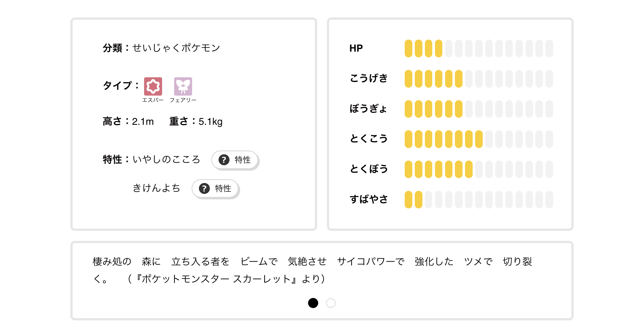The width and height of the screenshot is (644, 328).
Task: Click the purple フェアリー type icon
Action: (183, 86)
